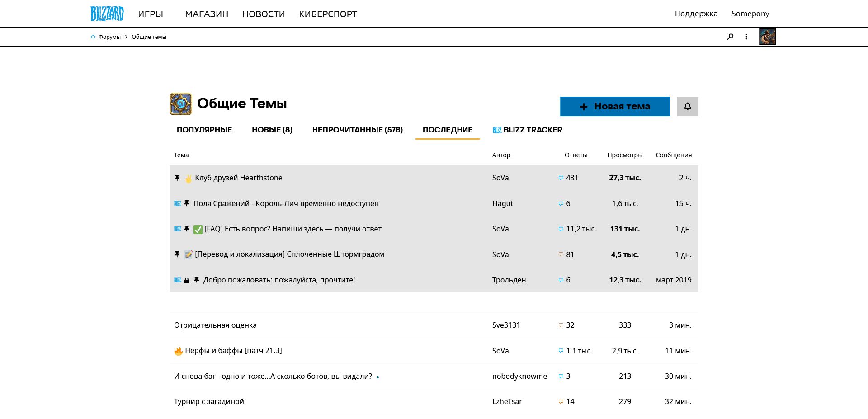The width and height of the screenshot is (868, 419).
Task: Click author nobodyknowme
Action: (x=519, y=376)
